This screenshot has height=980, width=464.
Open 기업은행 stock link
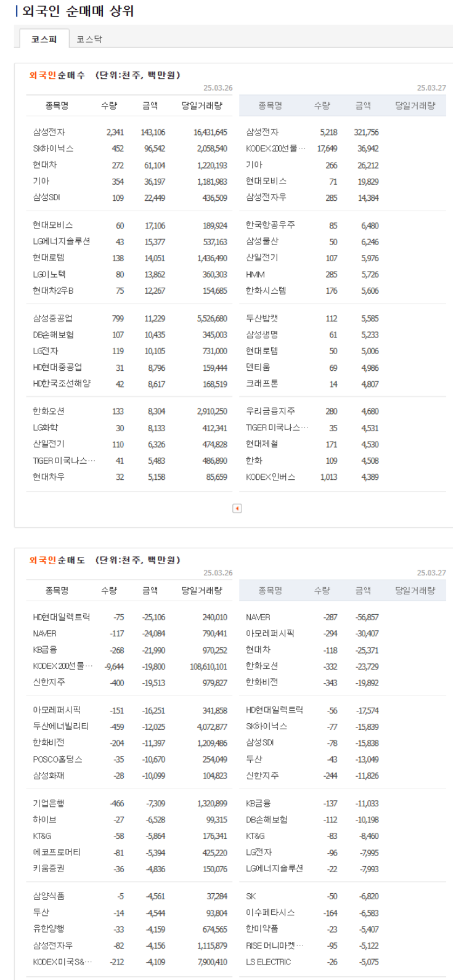coord(49,803)
